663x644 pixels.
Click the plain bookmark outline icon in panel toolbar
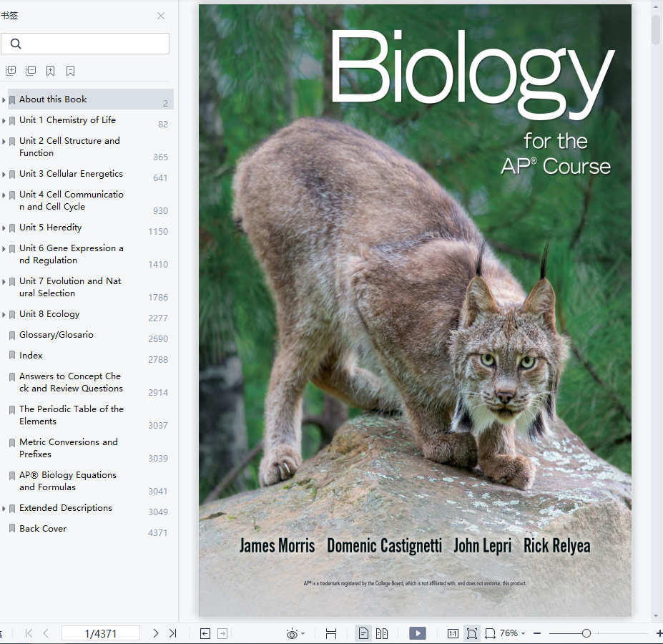(x=70, y=71)
